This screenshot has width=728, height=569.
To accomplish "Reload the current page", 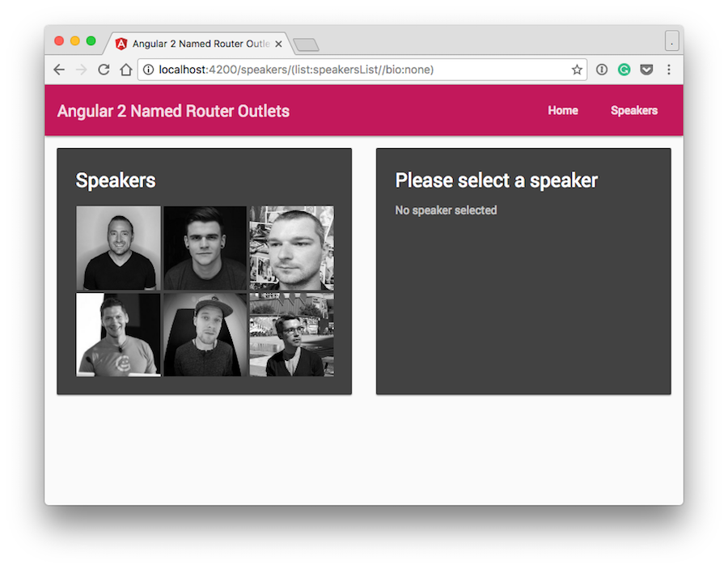I will tap(104, 70).
